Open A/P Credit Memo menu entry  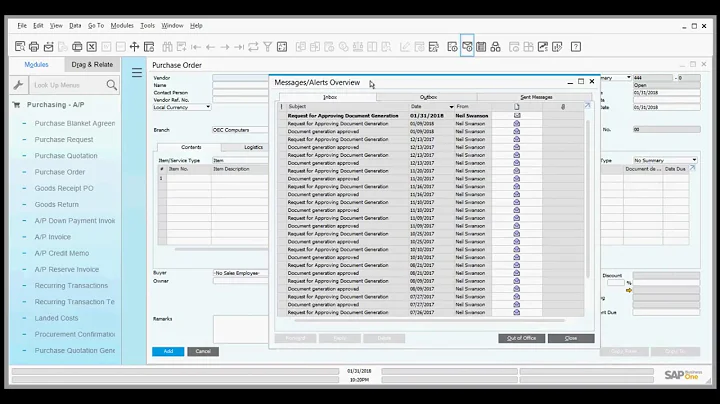62,253
